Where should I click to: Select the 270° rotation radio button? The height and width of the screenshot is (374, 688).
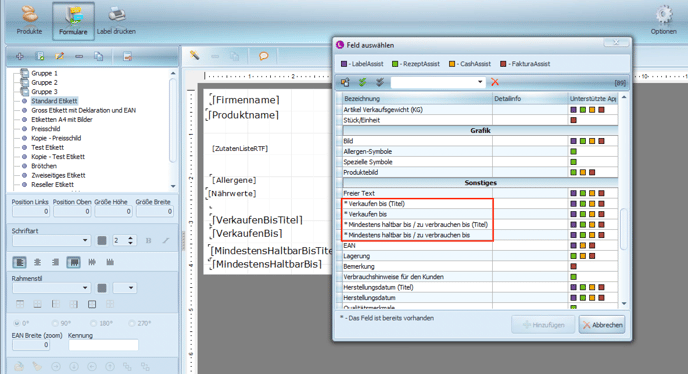tap(132, 323)
